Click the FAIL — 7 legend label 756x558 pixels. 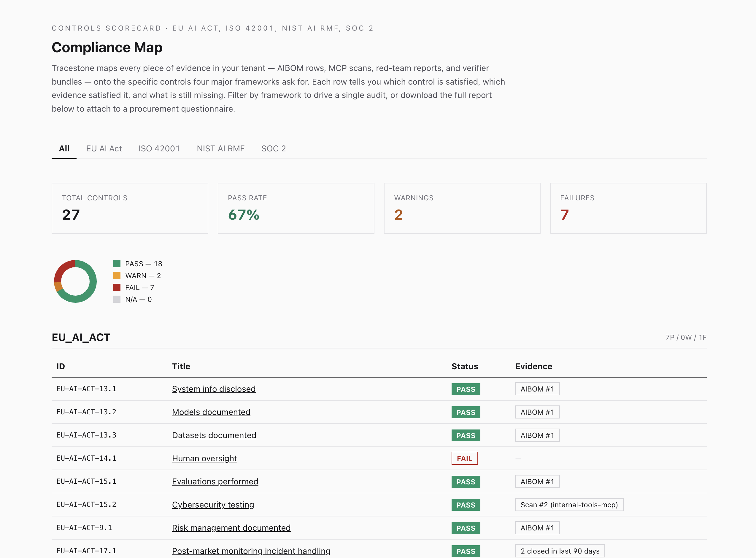tap(139, 287)
